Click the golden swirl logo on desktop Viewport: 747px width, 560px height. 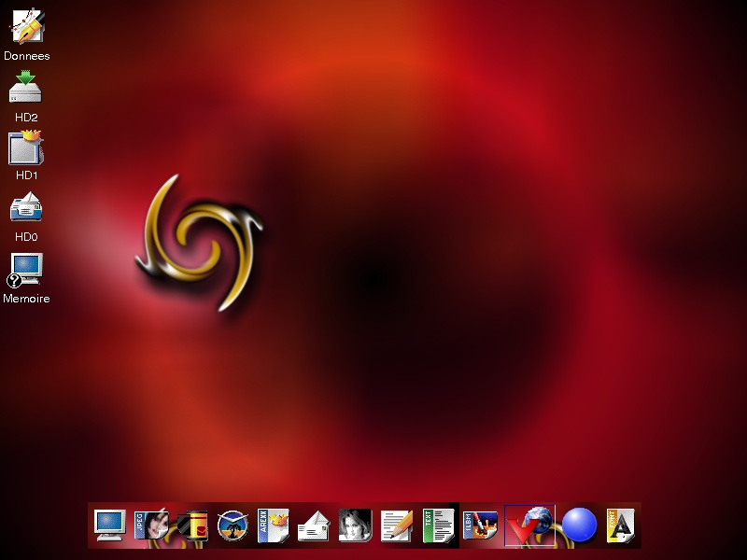coord(200,243)
